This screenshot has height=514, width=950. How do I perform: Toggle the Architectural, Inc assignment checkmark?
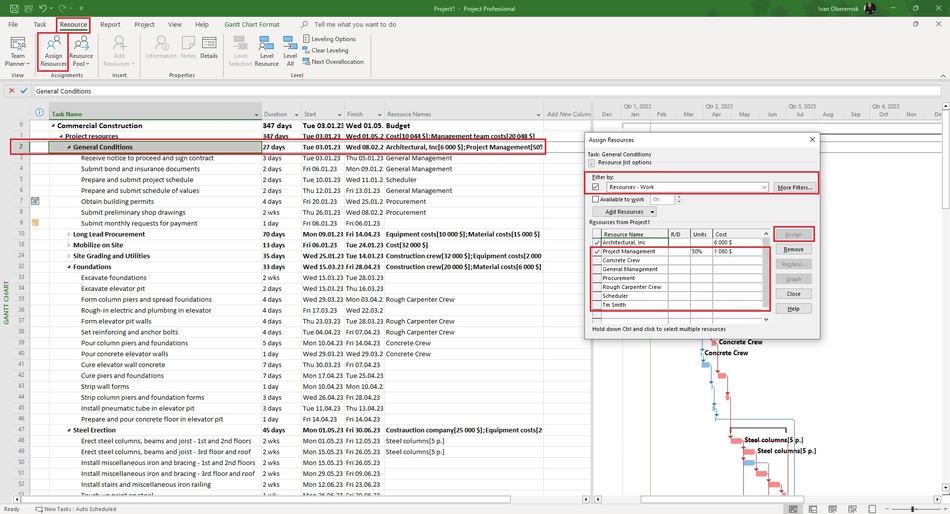tap(597, 242)
